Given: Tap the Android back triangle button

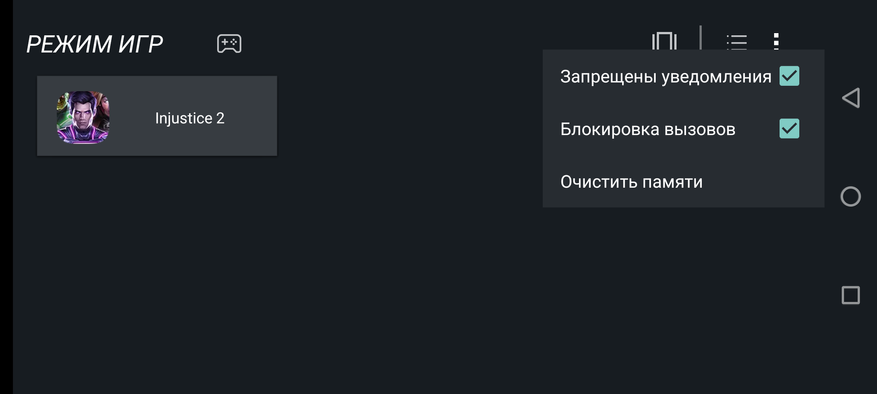Looking at the screenshot, I should (850, 98).
